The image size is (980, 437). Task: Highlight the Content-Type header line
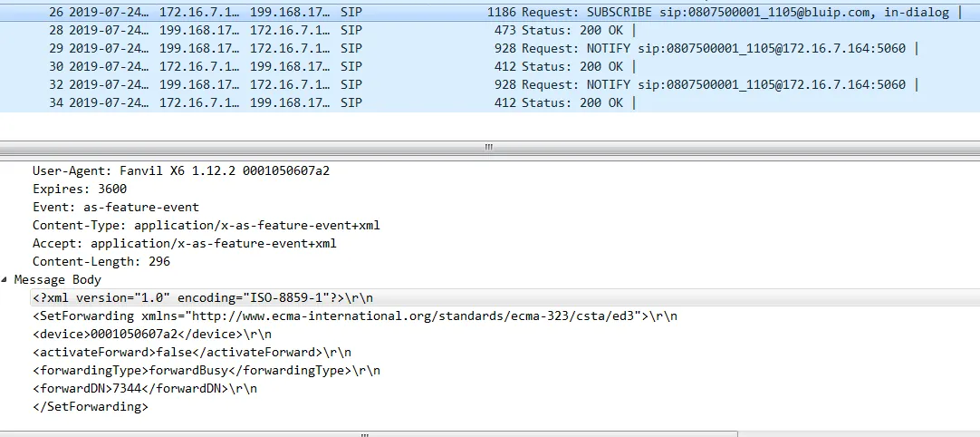206,225
